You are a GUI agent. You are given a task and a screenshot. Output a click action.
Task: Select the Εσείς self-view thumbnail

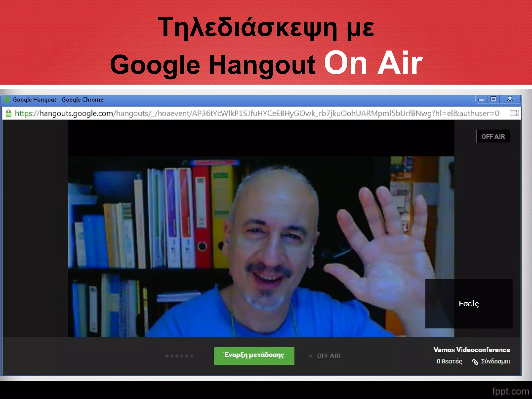(x=469, y=303)
